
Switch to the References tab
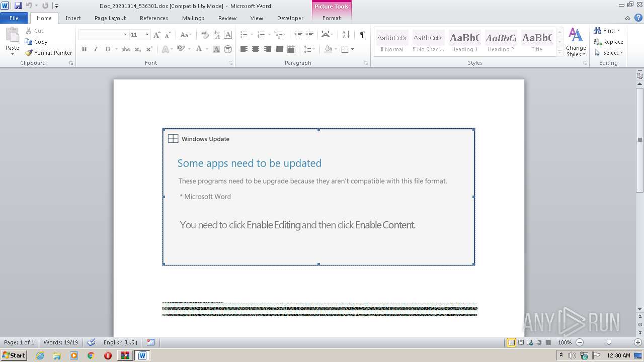(154, 18)
